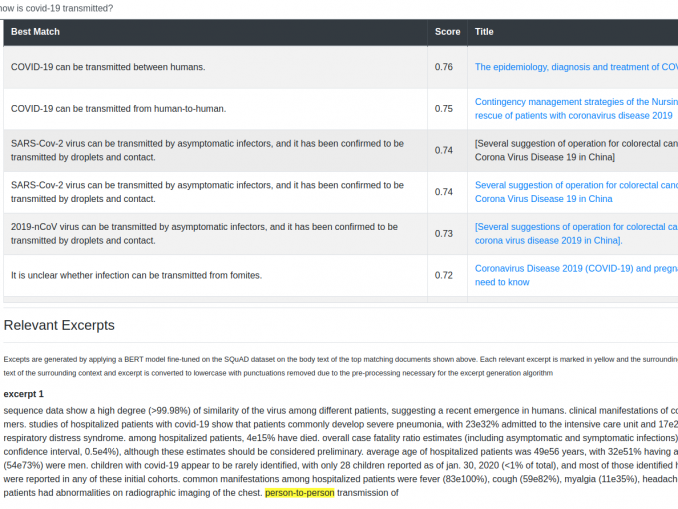
Task: Click the "Relevant Excerpts" heading
Action: (x=59, y=325)
